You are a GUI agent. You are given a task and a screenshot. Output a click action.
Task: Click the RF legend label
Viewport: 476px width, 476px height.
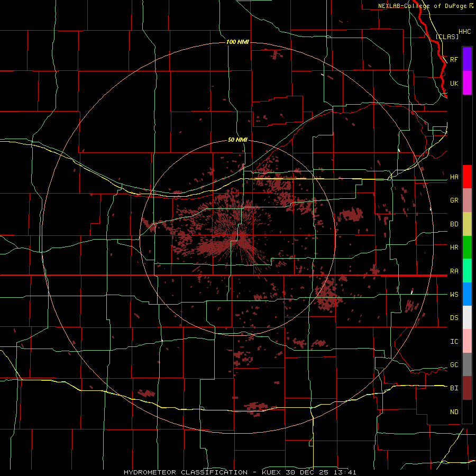click(454, 59)
